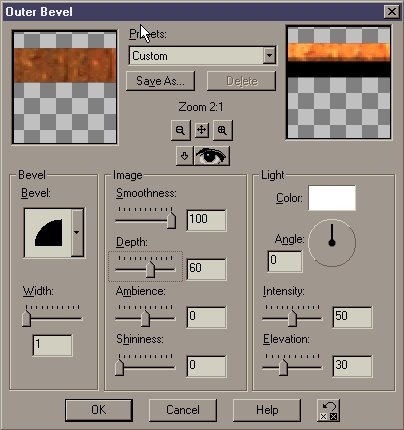Viewport: 404px width, 430px height.
Task: Click the eye proof preview button
Action: [x=211, y=156]
